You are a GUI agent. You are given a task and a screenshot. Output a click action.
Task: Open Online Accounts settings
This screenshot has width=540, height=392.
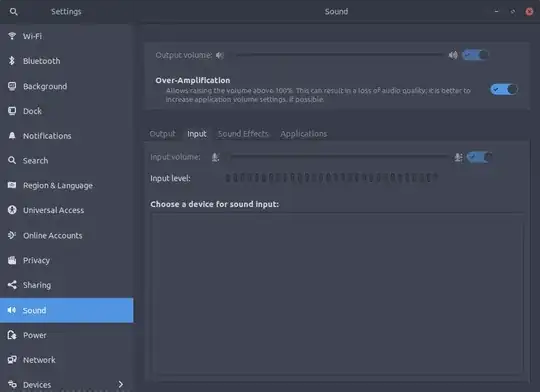click(66, 235)
